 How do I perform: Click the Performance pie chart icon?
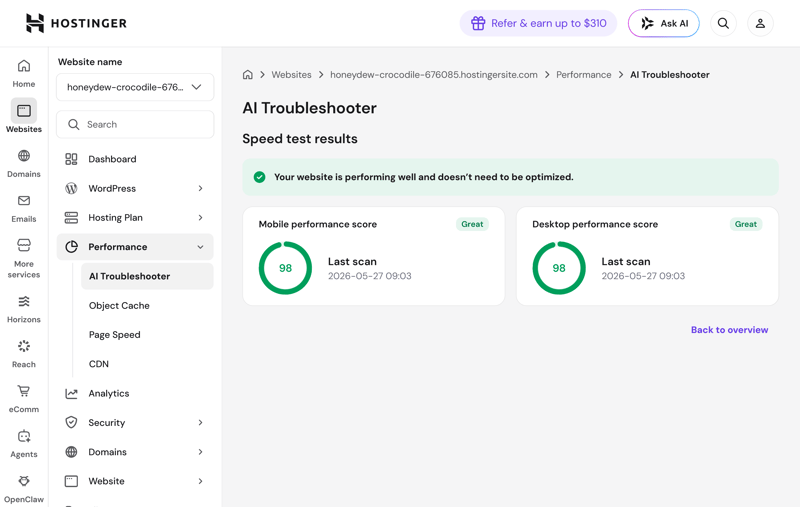pyautogui.click(x=71, y=247)
